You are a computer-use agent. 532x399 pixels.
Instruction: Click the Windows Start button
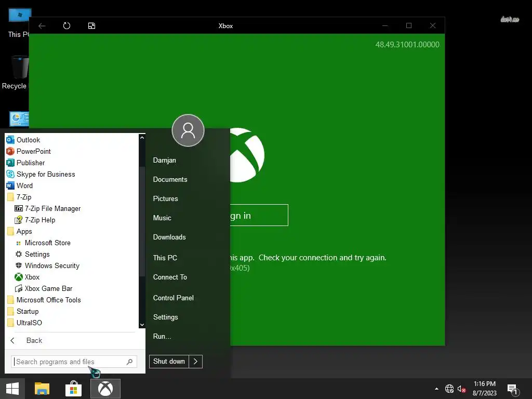(x=12, y=389)
